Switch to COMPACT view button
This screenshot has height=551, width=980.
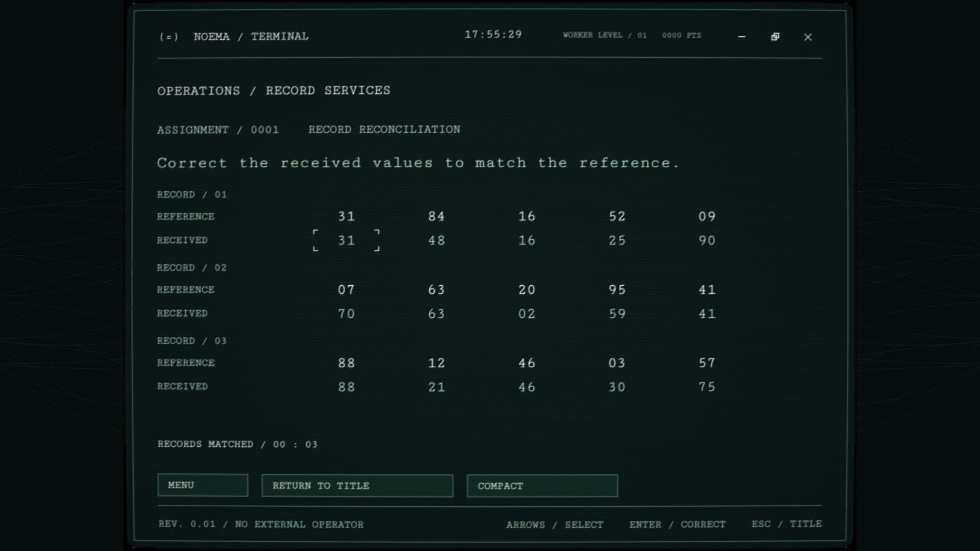coord(542,486)
